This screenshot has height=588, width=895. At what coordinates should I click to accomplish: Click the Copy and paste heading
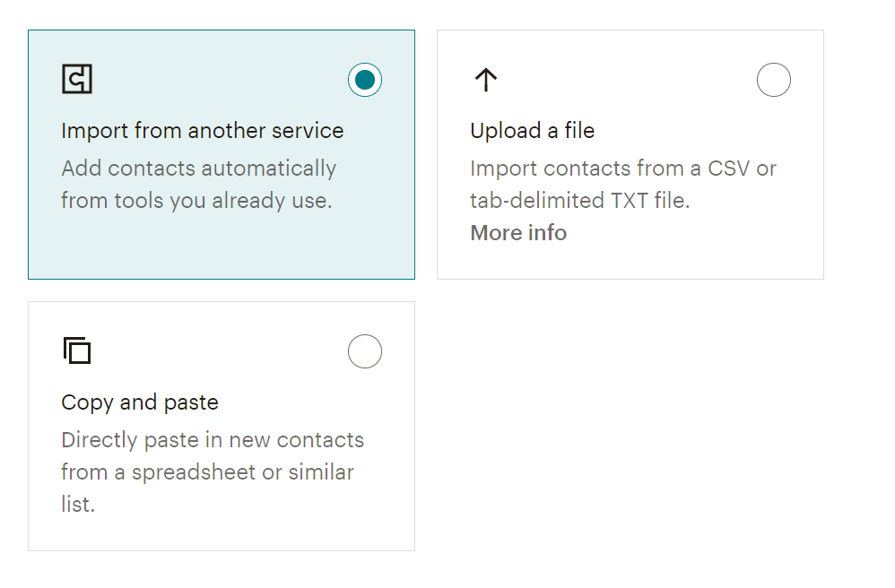tap(140, 402)
